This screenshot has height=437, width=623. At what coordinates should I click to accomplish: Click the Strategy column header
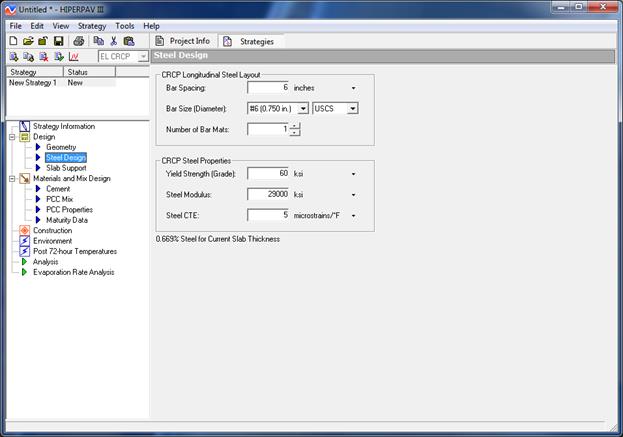[35, 72]
